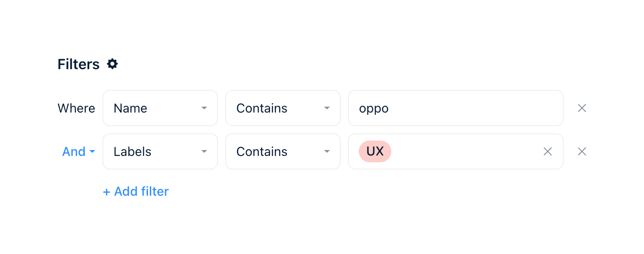Click the Filters heading
Image resolution: width=644 pixels, height=254 pixels.
pyautogui.click(x=79, y=64)
